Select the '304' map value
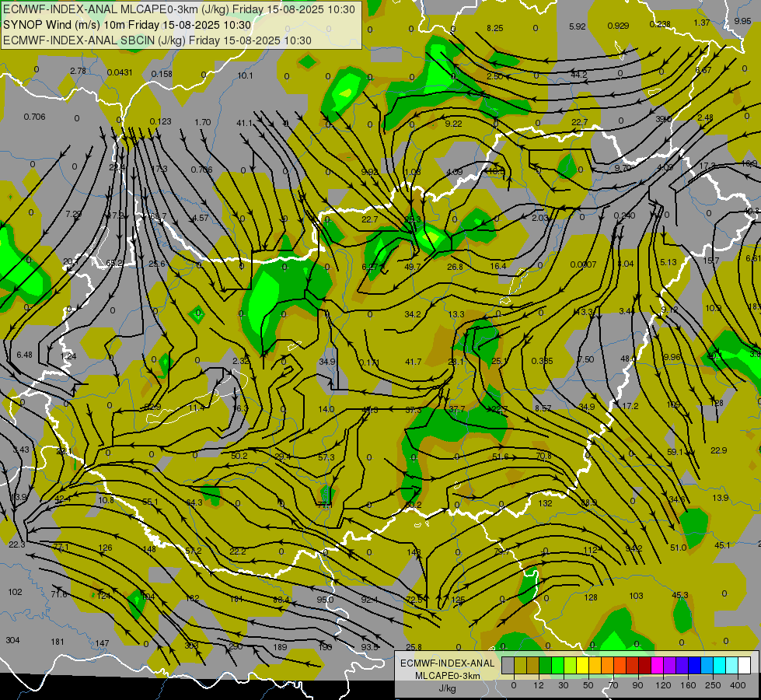The height and width of the screenshot is (700, 761). [x=12, y=640]
